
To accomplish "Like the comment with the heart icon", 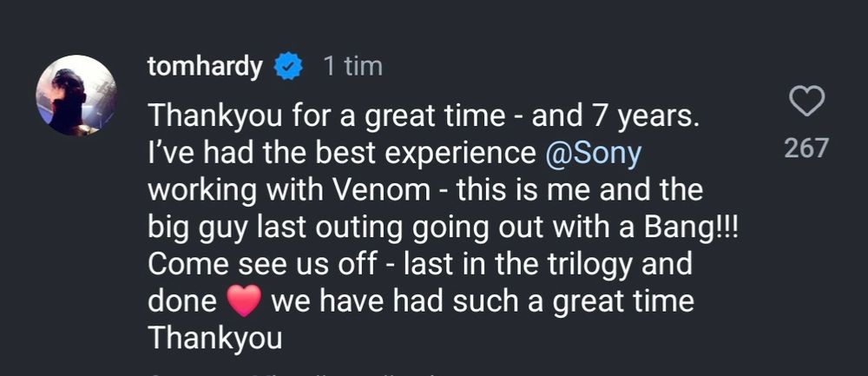I will tap(806, 102).
